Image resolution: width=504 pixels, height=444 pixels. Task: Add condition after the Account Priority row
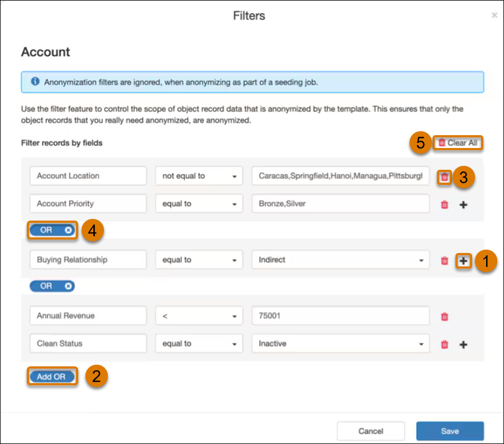pyautogui.click(x=463, y=204)
